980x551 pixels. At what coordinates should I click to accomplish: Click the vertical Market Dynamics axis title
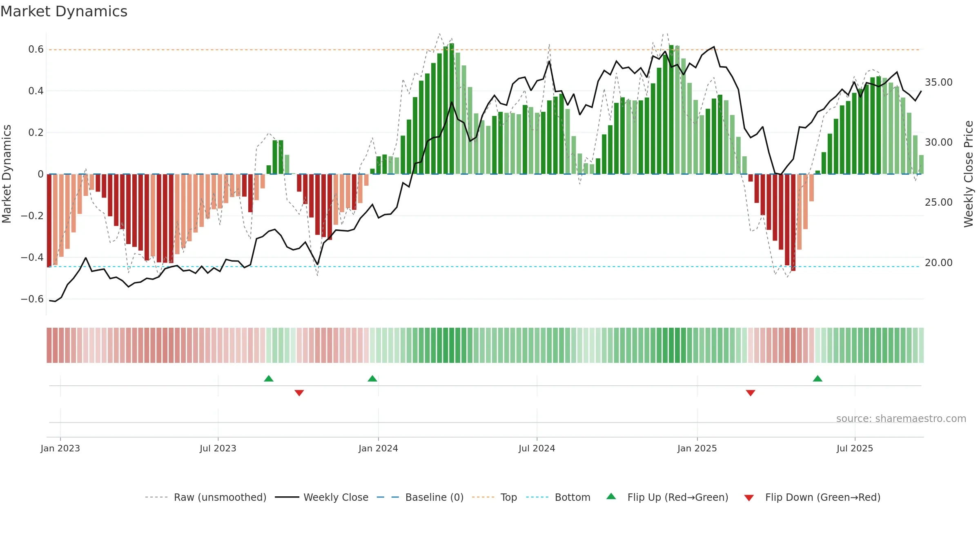[x=7, y=174]
